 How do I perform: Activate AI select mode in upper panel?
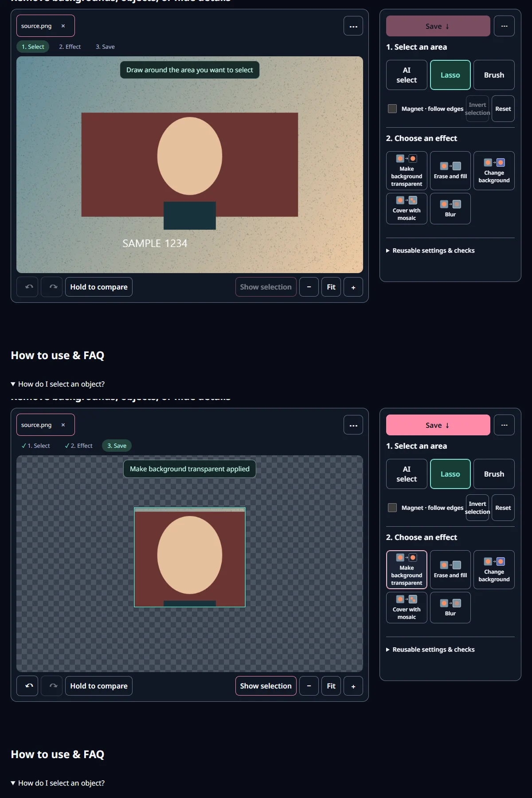click(407, 75)
